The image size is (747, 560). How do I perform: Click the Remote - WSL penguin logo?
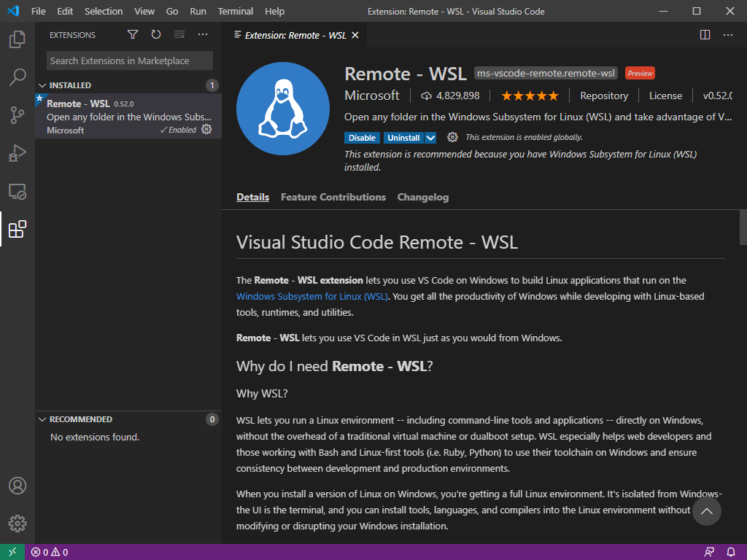pos(283,109)
